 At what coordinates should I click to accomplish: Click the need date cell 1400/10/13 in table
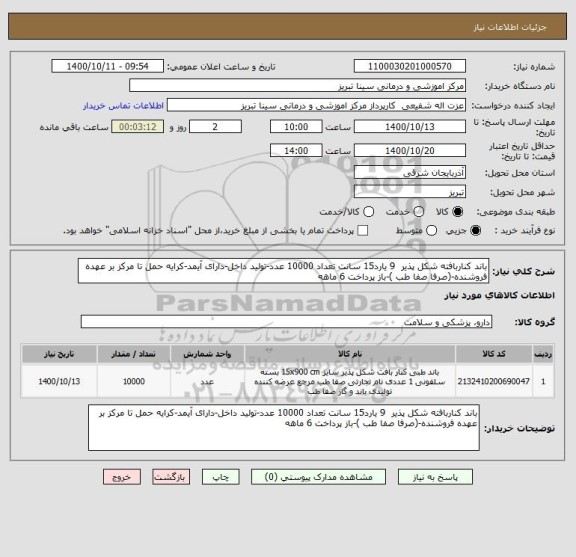(59, 382)
